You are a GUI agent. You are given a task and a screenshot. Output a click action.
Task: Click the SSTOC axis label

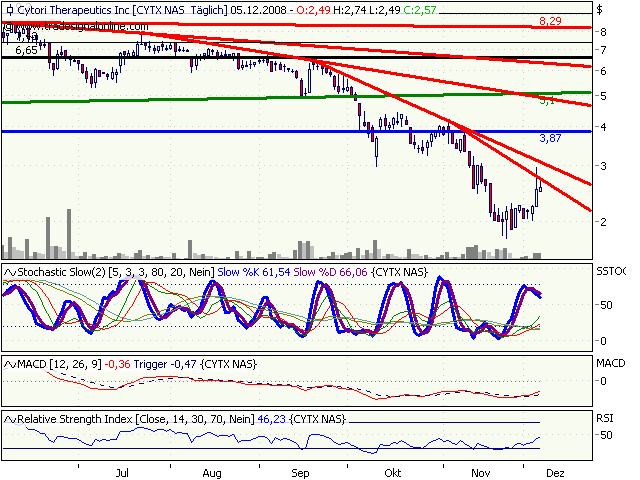pos(611,271)
